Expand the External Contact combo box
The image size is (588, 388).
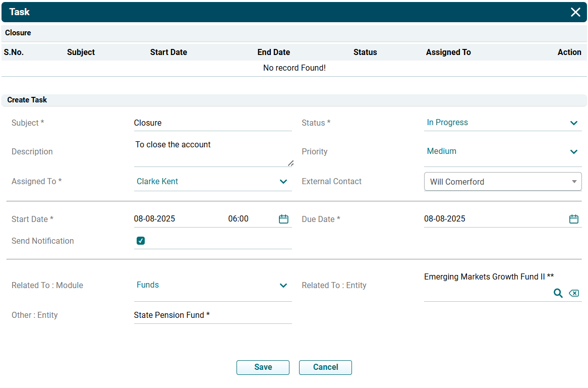502,182
